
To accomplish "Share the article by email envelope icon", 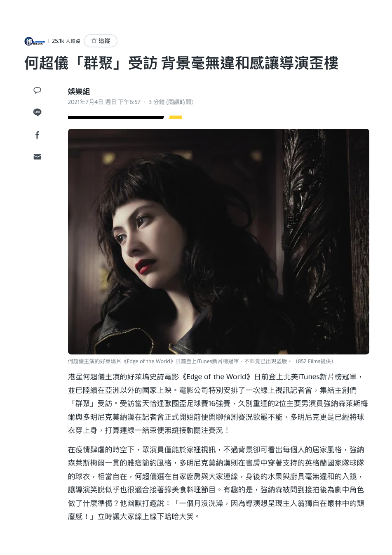I will pyautogui.click(x=38, y=157).
